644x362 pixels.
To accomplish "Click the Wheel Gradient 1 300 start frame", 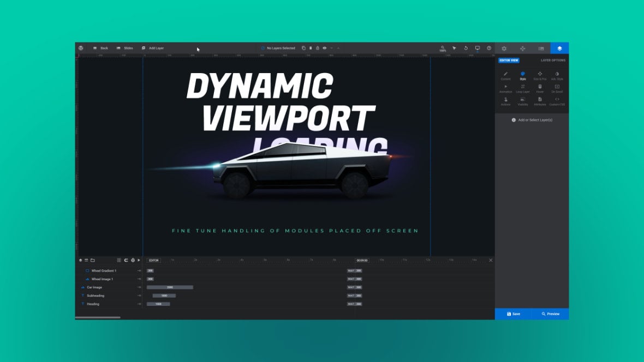I will [150, 271].
